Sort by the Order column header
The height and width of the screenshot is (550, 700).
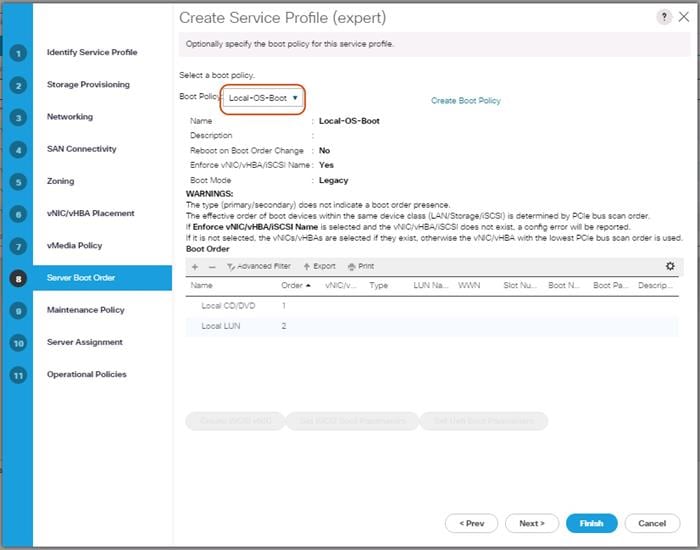295,286
